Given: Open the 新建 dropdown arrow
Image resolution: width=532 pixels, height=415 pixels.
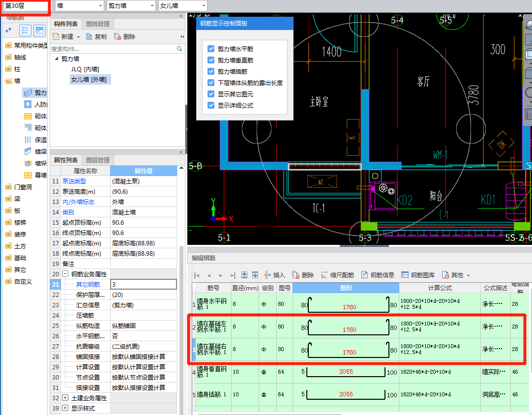Looking at the screenshot, I should (78, 37).
